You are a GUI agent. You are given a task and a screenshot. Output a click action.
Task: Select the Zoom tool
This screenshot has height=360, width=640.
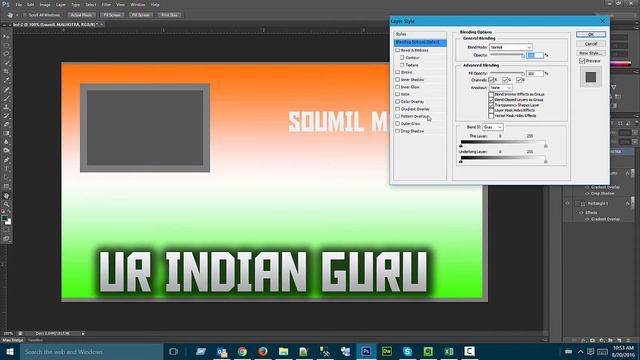pos(6,204)
